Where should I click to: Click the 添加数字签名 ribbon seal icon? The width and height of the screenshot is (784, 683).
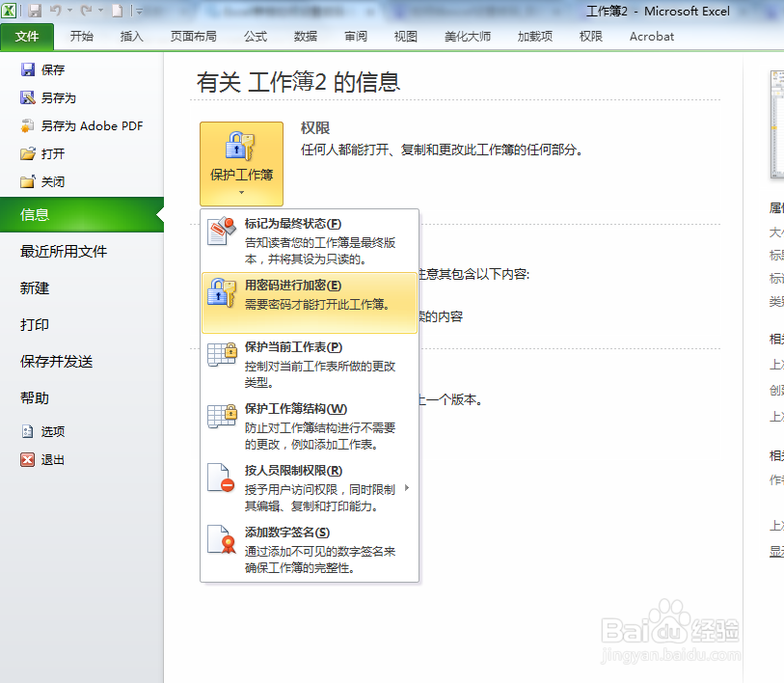point(222,539)
